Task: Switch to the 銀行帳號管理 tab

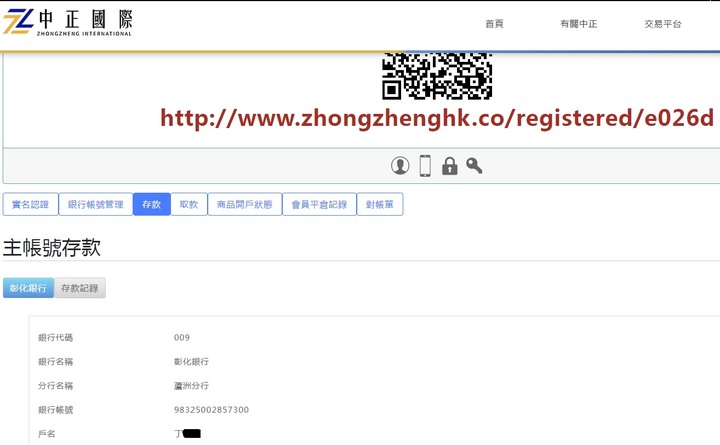Action: pyautogui.click(x=96, y=204)
